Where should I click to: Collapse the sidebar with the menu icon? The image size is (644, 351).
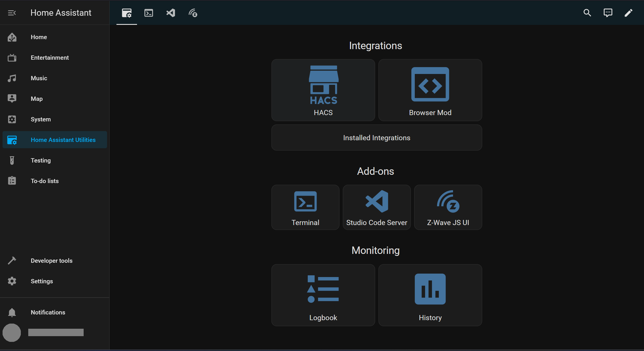(12, 13)
